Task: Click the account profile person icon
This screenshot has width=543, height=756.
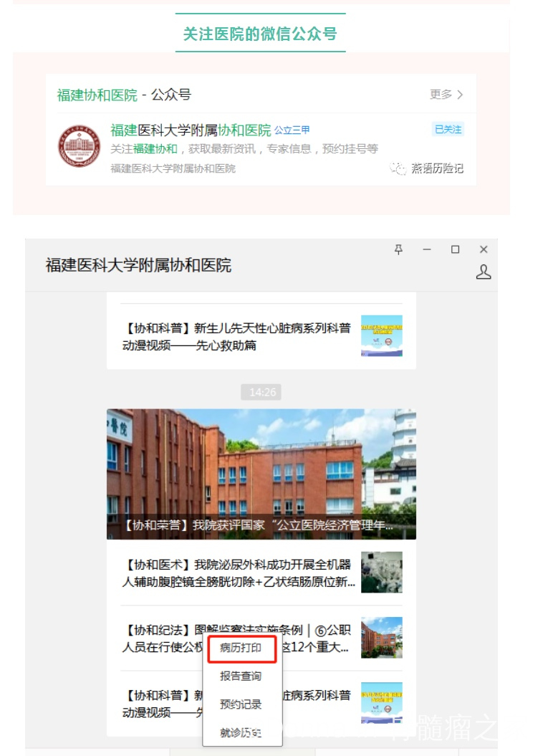Action: (x=484, y=272)
